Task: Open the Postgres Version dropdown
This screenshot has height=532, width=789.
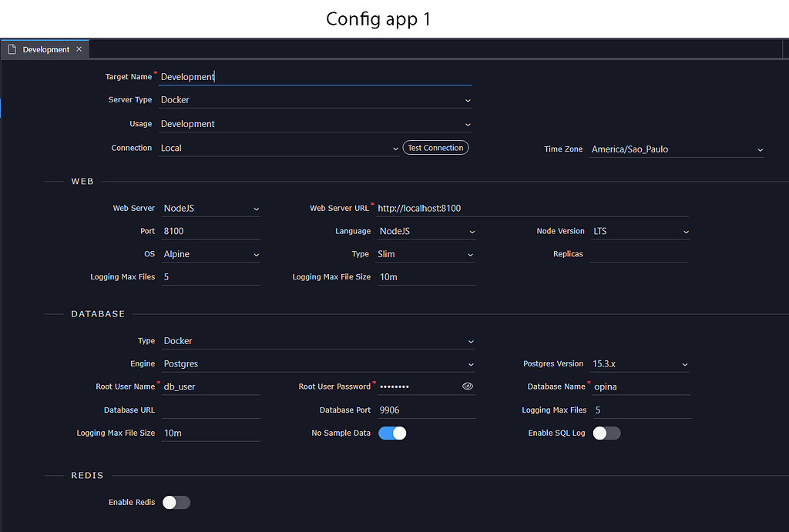Action: [686, 363]
